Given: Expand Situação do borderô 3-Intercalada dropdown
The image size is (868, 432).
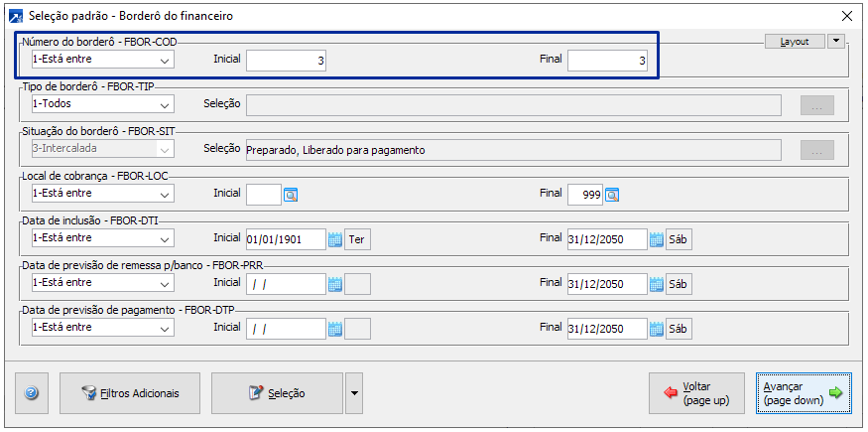Looking at the screenshot, I should (x=164, y=149).
